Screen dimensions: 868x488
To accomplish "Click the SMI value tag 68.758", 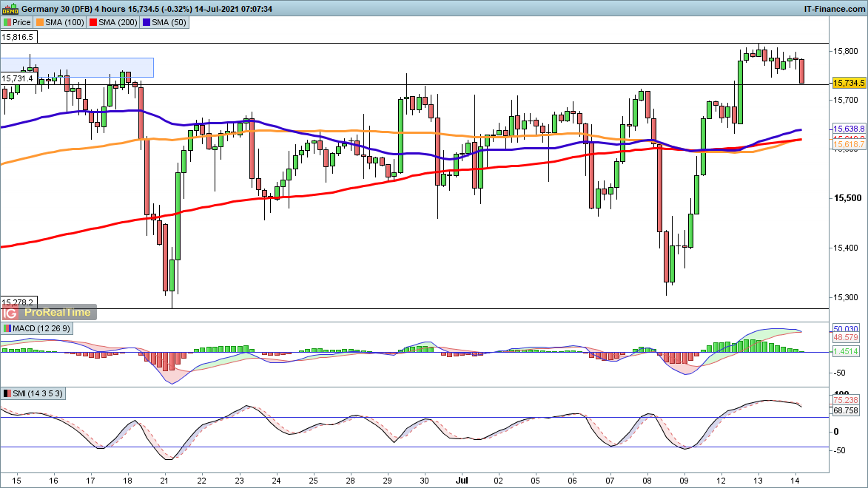I will pos(846,410).
